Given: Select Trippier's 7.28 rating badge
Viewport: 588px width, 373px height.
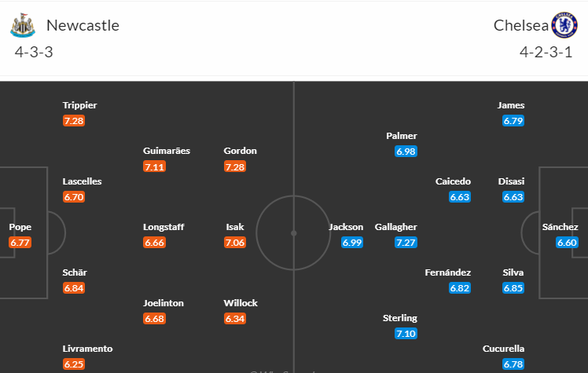Looking at the screenshot, I should pyautogui.click(x=74, y=121).
